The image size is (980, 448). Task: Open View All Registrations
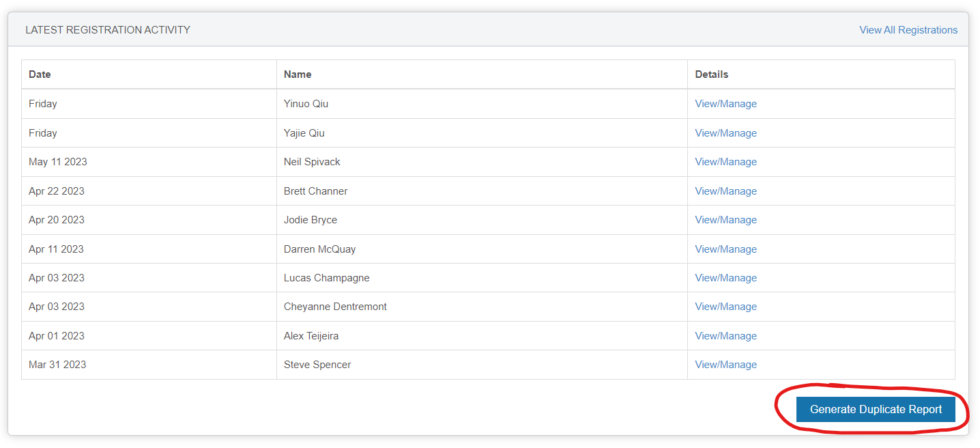click(908, 29)
